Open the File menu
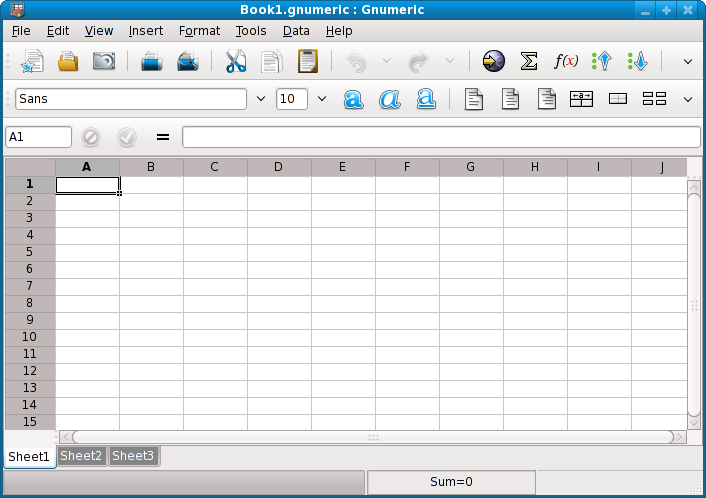Screen dimensions: 706x498 click(x=21, y=31)
